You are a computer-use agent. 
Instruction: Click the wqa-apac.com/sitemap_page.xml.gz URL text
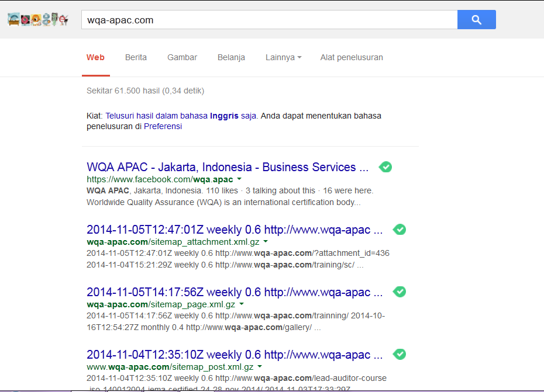coord(161,304)
